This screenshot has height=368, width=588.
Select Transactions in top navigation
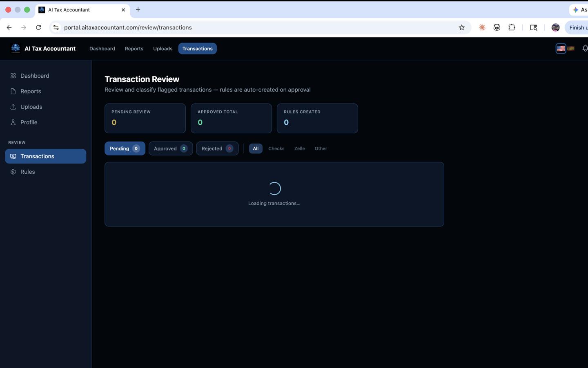point(198,49)
